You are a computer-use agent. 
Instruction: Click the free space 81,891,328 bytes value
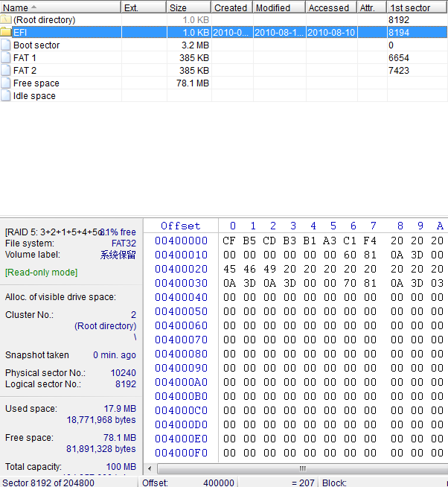tap(101, 449)
